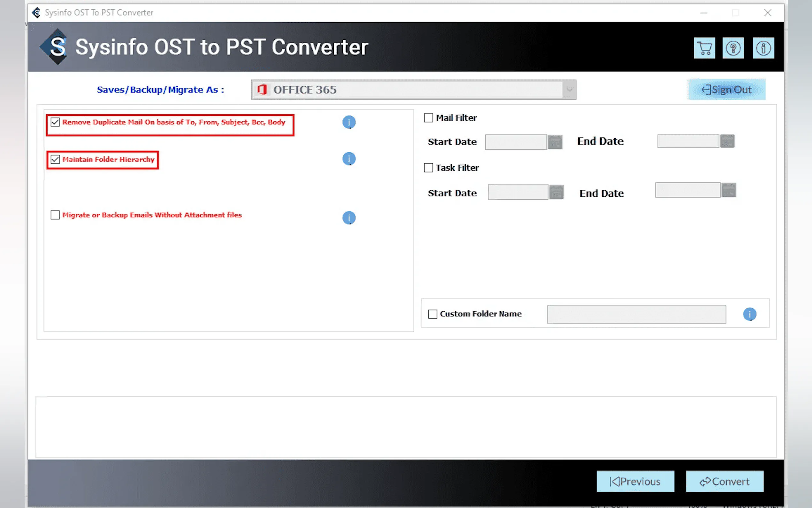812x508 pixels.
Task: Uncheck Remove Duplicate Mail checkbox
Action: 55,122
